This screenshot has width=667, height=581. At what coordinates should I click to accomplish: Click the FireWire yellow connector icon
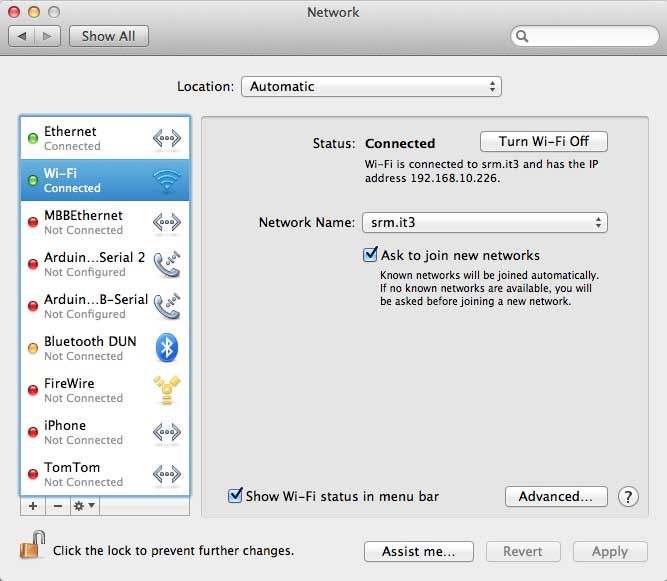(167, 390)
